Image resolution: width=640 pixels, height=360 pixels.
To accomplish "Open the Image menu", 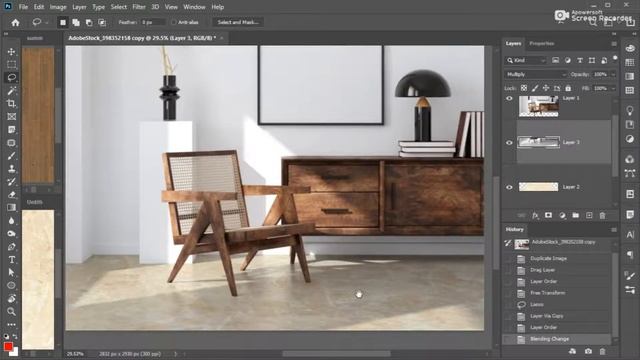I will 58,7.
